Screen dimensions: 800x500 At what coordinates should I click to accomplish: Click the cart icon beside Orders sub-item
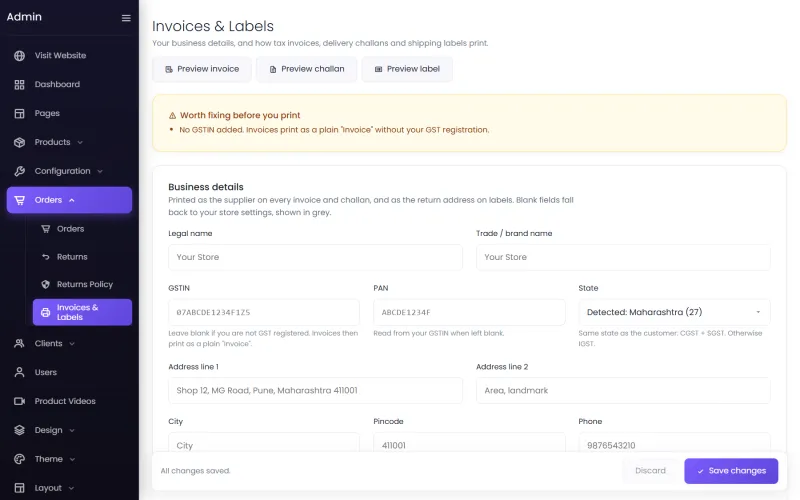(45, 229)
